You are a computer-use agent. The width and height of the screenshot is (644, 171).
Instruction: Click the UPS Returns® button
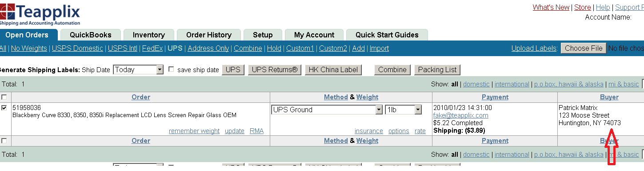[x=275, y=69]
